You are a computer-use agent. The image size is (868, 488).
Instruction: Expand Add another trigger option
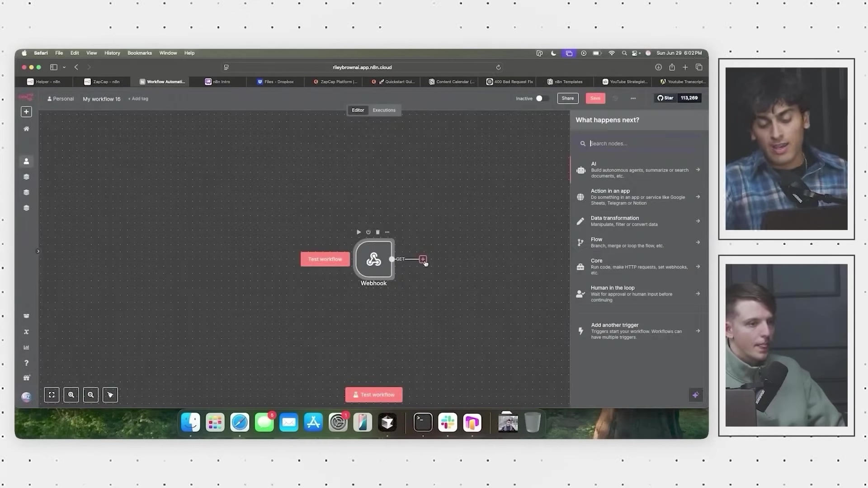[x=639, y=331]
